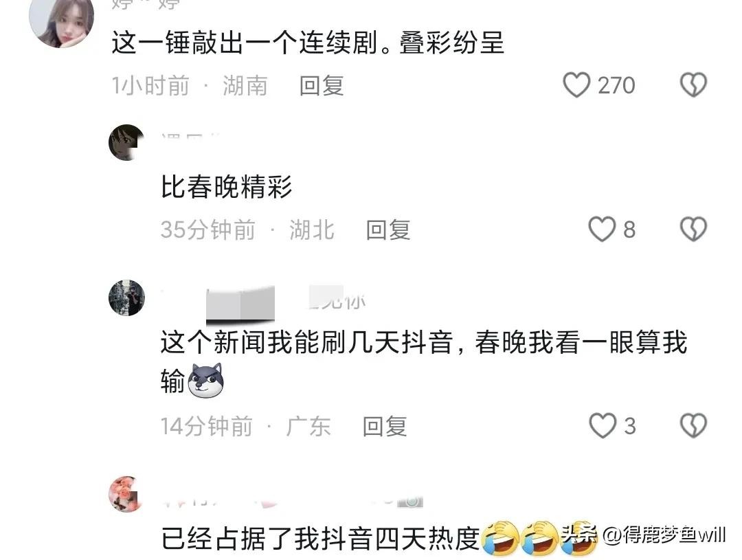Open the dark avatar of 广东 commenter
The height and width of the screenshot is (560, 742).
pos(126,298)
